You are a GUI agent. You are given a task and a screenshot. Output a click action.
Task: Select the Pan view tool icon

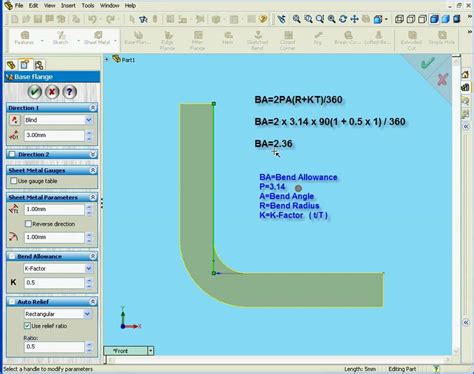[x=354, y=19]
